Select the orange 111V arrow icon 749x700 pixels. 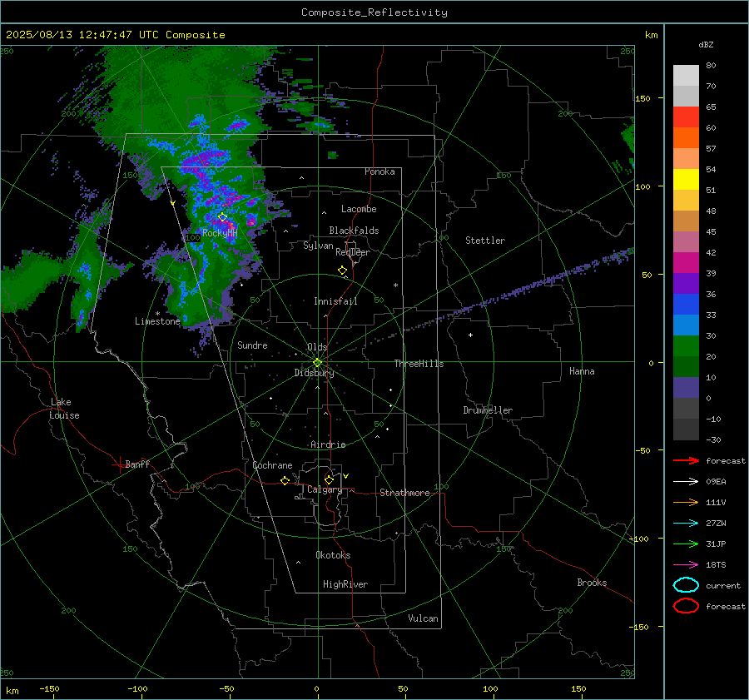686,502
